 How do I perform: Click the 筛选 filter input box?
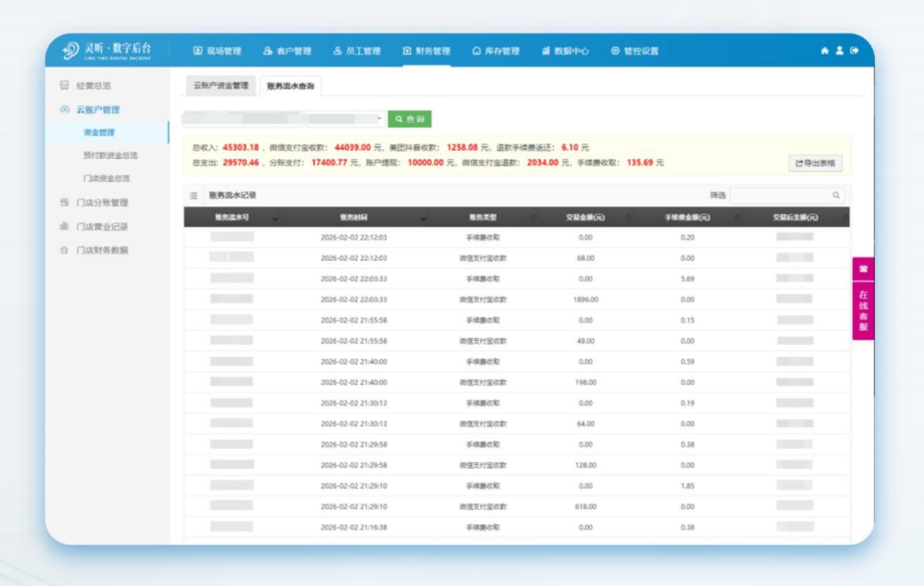pos(787,195)
